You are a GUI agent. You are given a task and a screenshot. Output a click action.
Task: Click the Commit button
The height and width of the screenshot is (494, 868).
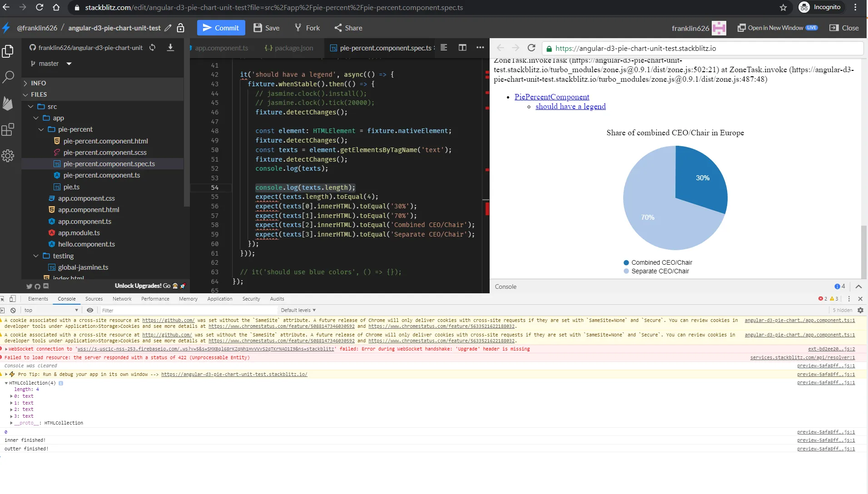pyautogui.click(x=221, y=28)
